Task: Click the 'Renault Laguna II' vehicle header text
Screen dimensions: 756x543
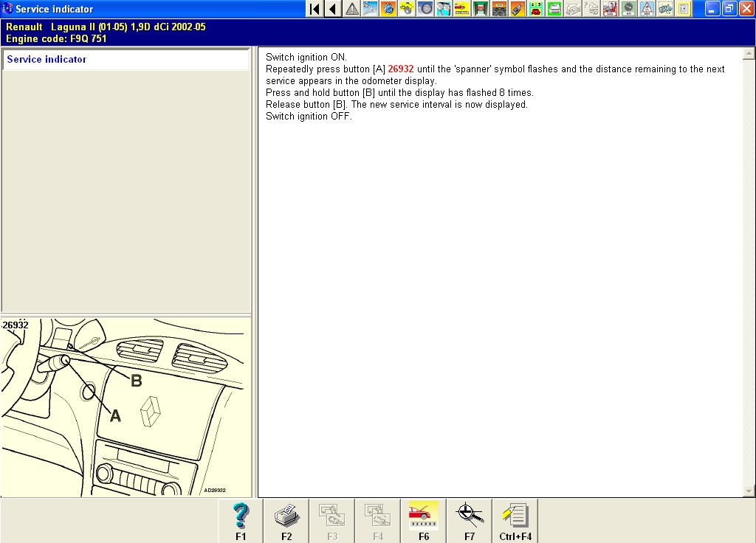Action: 106,27
